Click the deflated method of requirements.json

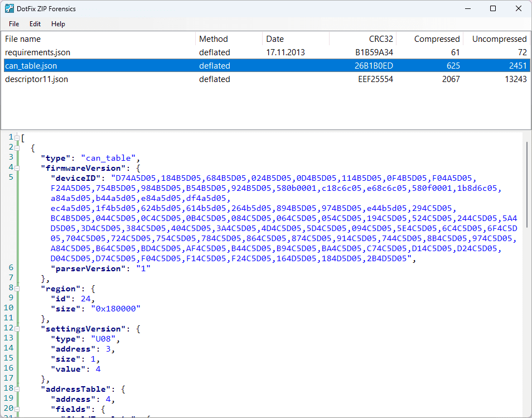pos(215,52)
